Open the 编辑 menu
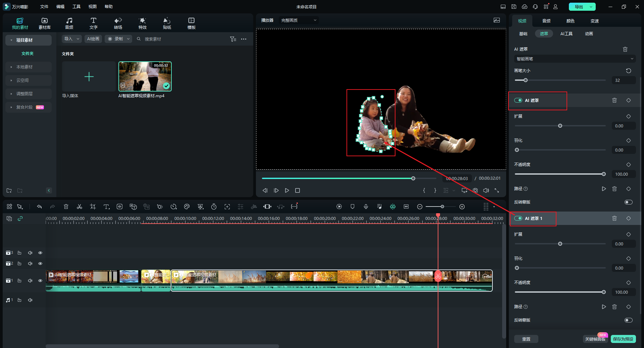 (60, 7)
